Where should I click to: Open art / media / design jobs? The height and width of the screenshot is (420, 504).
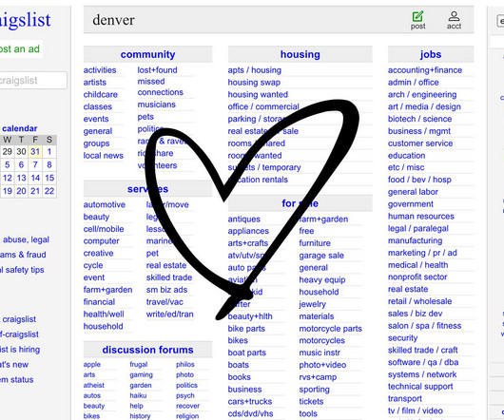424,106
